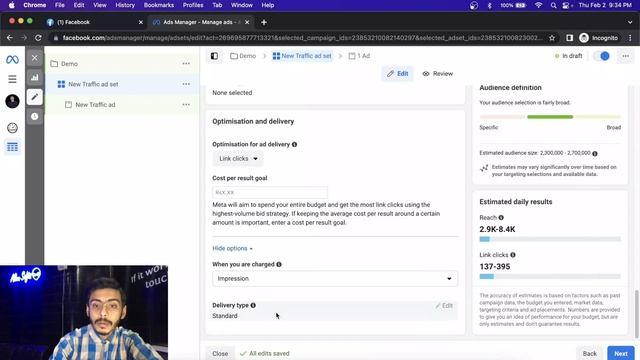The height and width of the screenshot is (360, 640).
Task: Open info tooltip for Link clicks estimate
Action: [x=513, y=255]
